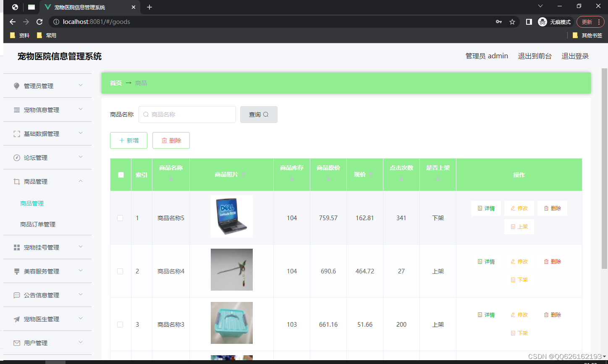608x364 pixels.
Task: Go to 首页 in the breadcrumb
Action: coord(116,83)
